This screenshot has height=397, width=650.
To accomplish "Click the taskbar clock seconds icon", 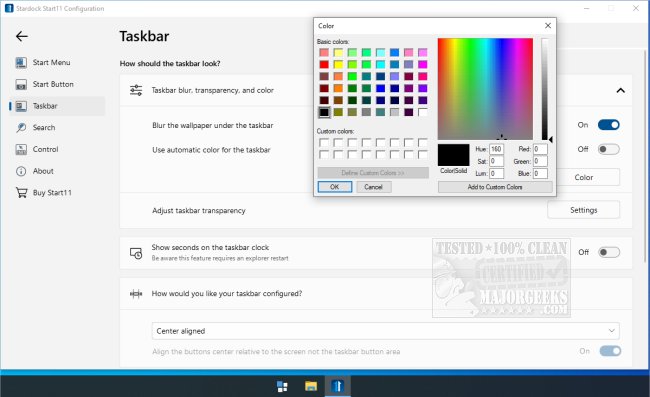I will click(136, 253).
